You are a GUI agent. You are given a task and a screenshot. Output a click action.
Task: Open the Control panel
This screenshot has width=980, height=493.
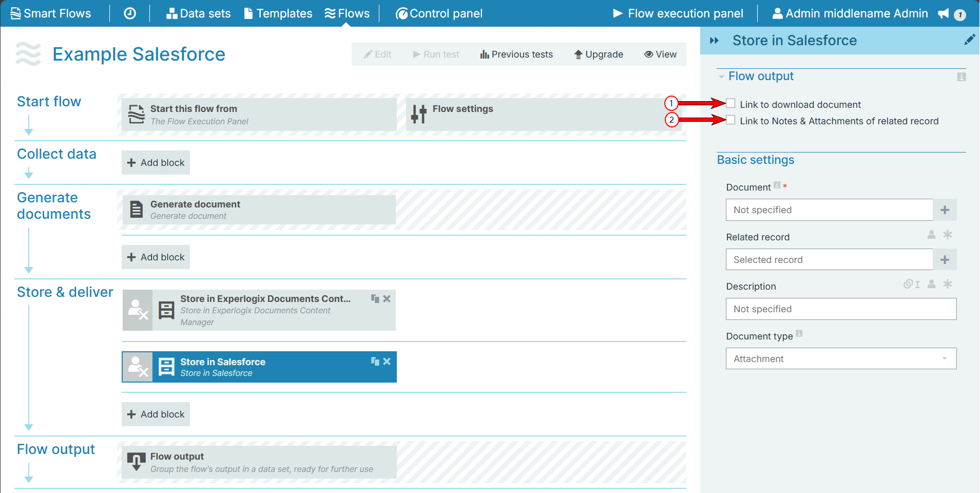pos(439,13)
